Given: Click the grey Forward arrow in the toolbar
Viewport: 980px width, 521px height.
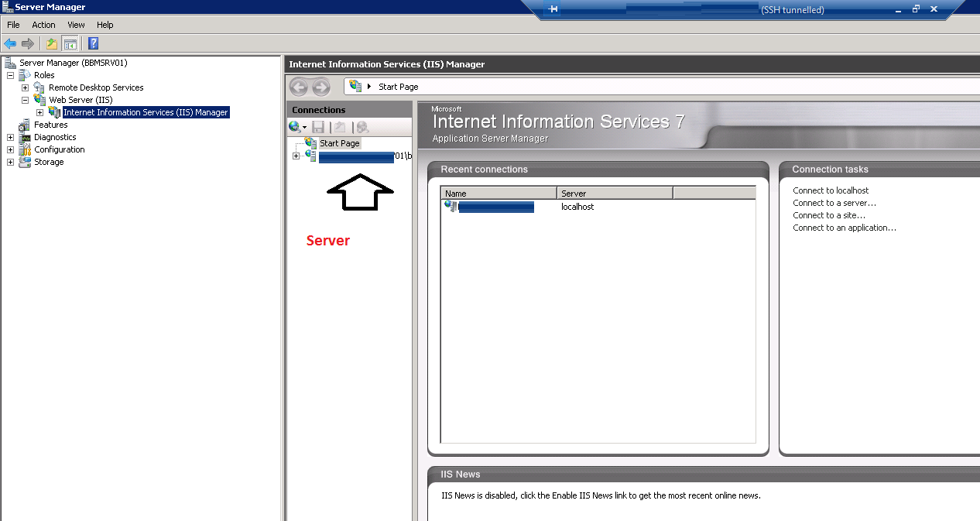Looking at the screenshot, I should [x=28, y=43].
